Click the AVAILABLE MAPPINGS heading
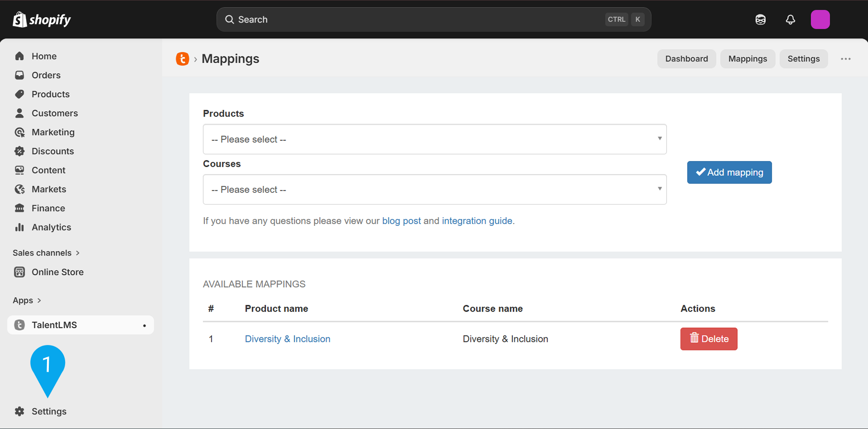The width and height of the screenshot is (868, 429). coord(254,284)
